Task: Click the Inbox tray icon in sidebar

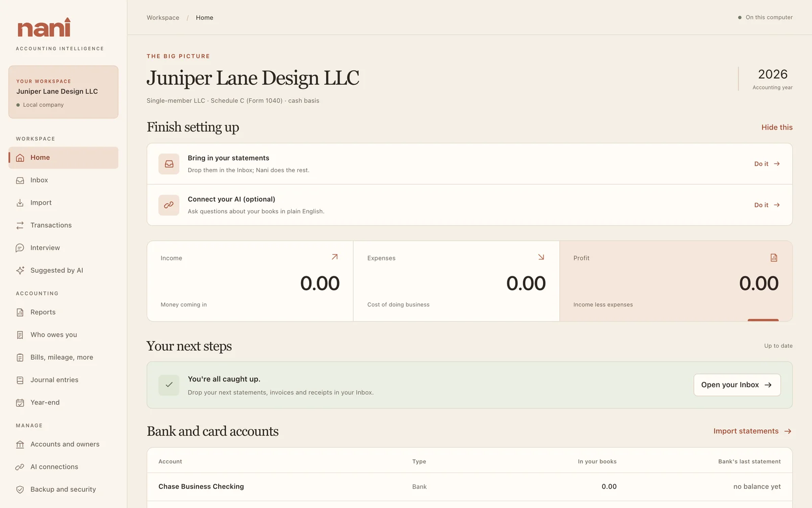Action: [x=20, y=180]
